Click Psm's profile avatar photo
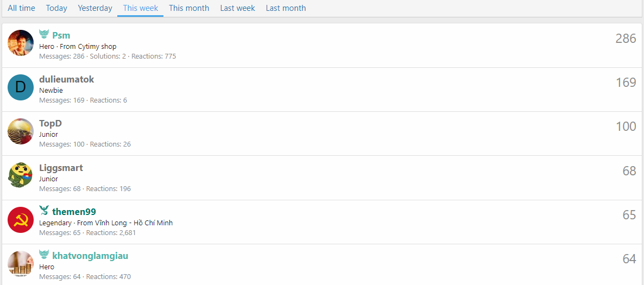Screen dimensions: 644x285 [21, 43]
